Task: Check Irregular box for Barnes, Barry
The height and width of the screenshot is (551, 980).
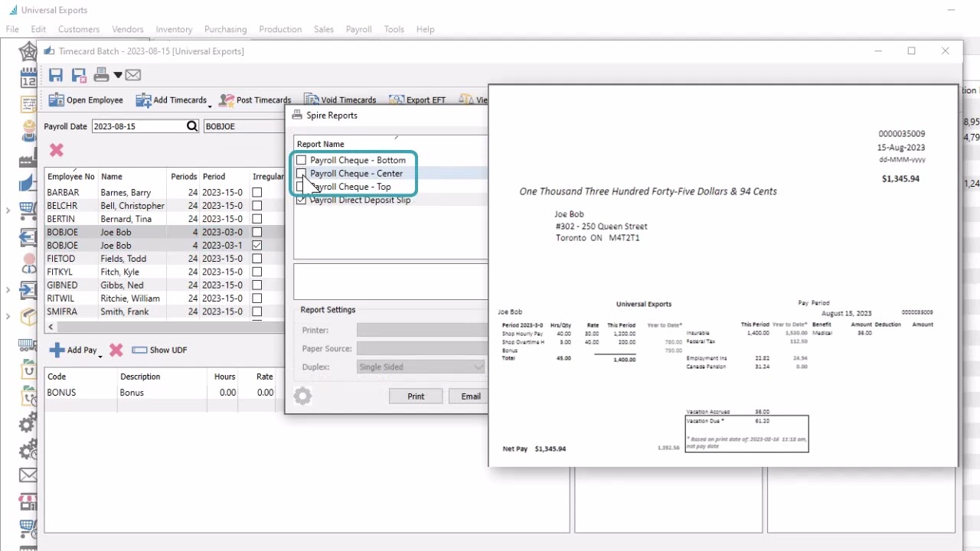Action: coord(257,193)
